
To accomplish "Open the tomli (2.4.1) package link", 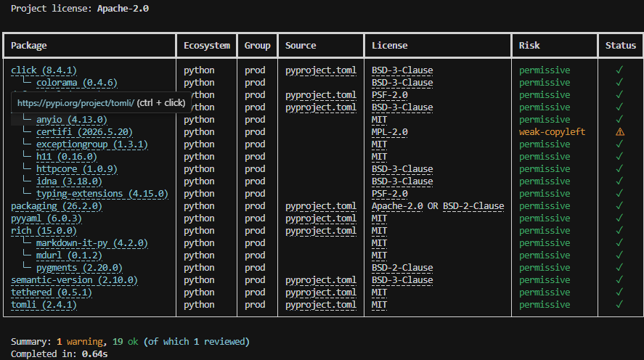I will click(44, 305).
